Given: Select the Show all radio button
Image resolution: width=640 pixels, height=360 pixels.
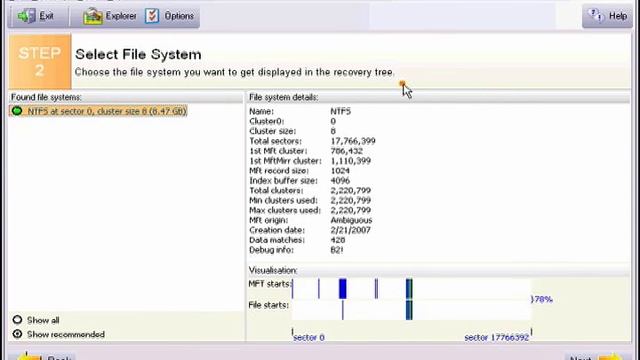Looking at the screenshot, I should (17, 320).
